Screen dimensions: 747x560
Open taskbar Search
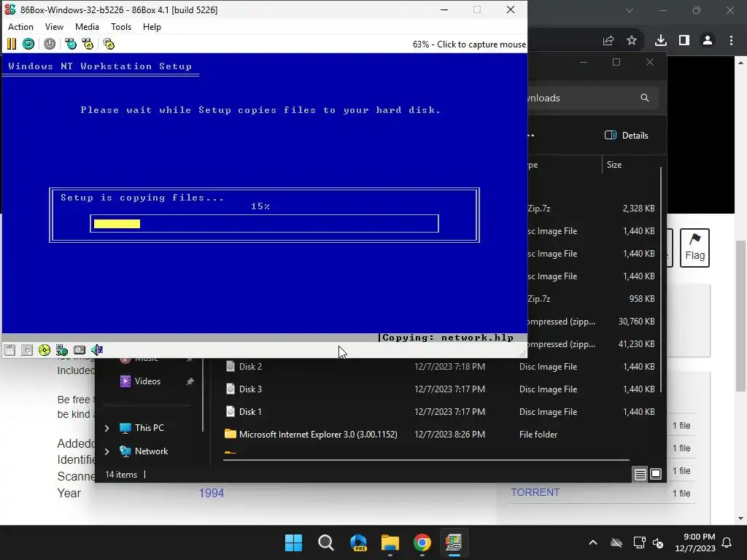click(x=326, y=542)
